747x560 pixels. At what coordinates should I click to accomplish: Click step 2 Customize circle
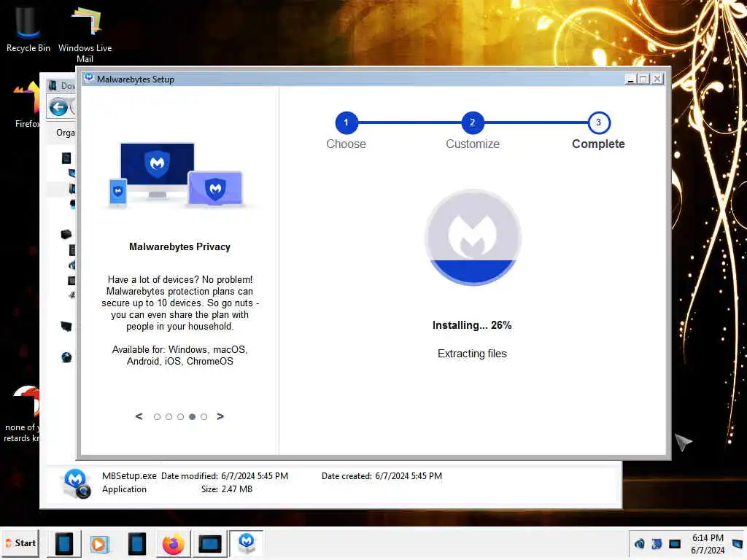[472, 122]
